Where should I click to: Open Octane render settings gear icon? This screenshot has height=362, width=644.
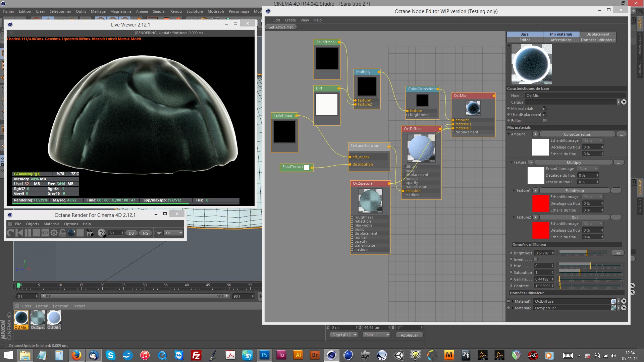coord(54,233)
